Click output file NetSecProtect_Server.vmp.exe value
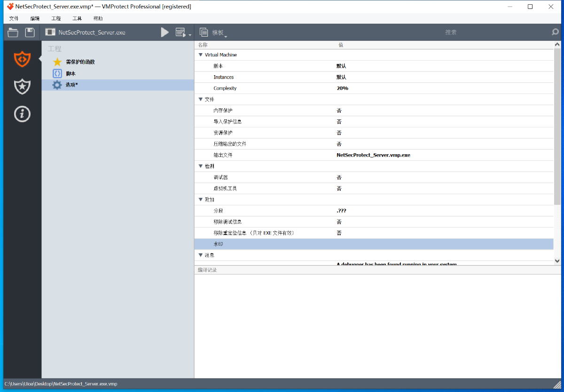Image resolution: width=564 pixels, height=392 pixels. click(x=373, y=155)
